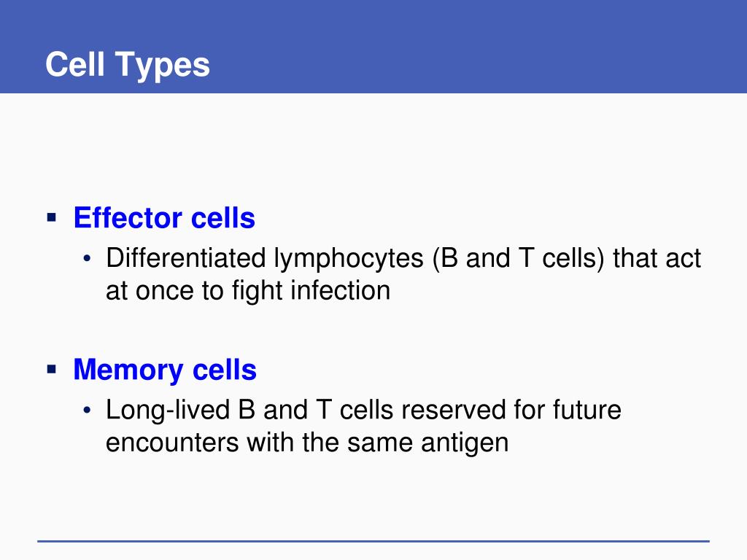Select the "Effector cells" heading
The width and height of the screenshot is (747, 560).
[164, 218]
